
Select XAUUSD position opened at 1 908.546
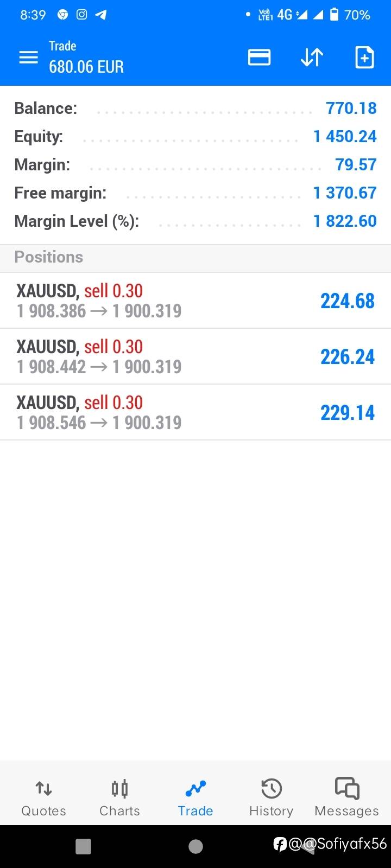(x=195, y=412)
